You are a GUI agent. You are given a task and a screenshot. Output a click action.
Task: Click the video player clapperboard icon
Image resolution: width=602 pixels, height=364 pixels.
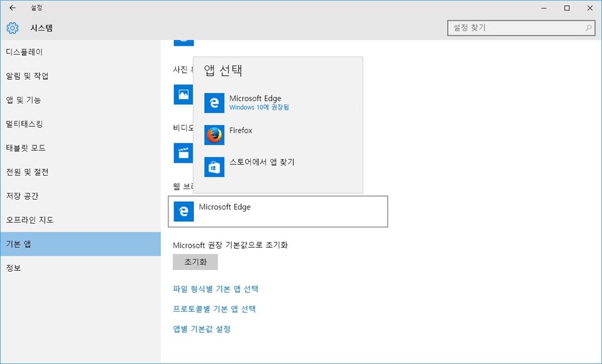pyautogui.click(x=183, y=153)
